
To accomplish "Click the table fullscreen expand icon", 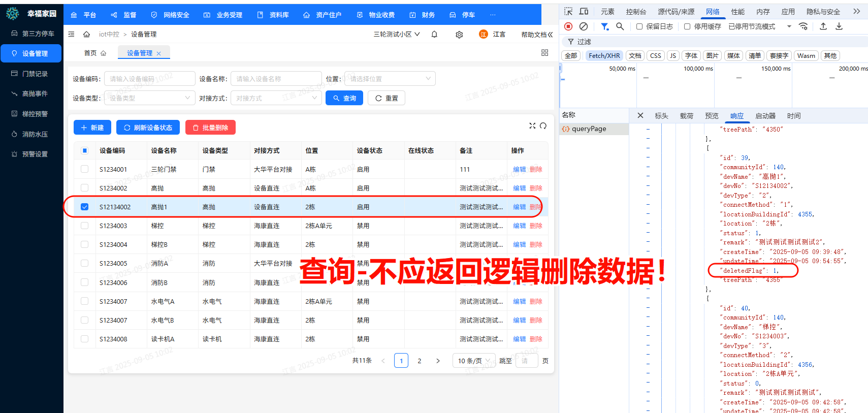I will pyautogui.click(x=532, y=125).
